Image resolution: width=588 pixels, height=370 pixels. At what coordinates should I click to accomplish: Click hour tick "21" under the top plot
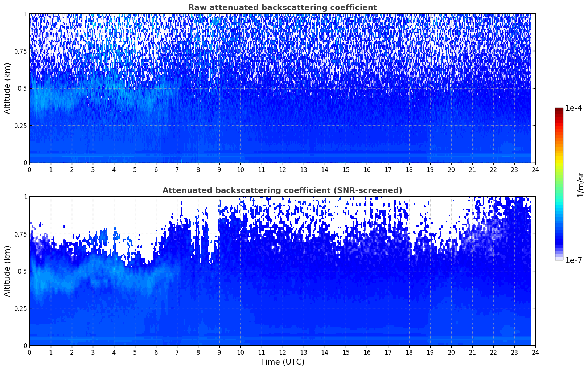tap(472, 169)
